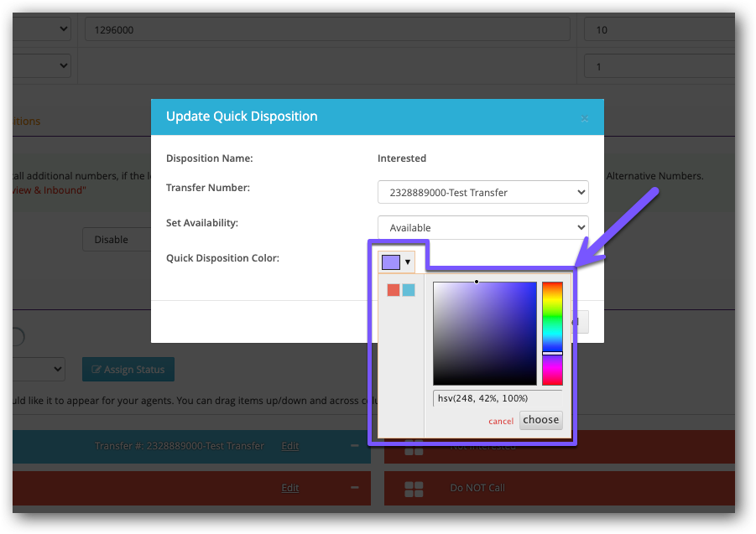This screenshot has height=534, width=756.
Task: Click inside the saturation gradient square
Action: click(484, 333)
